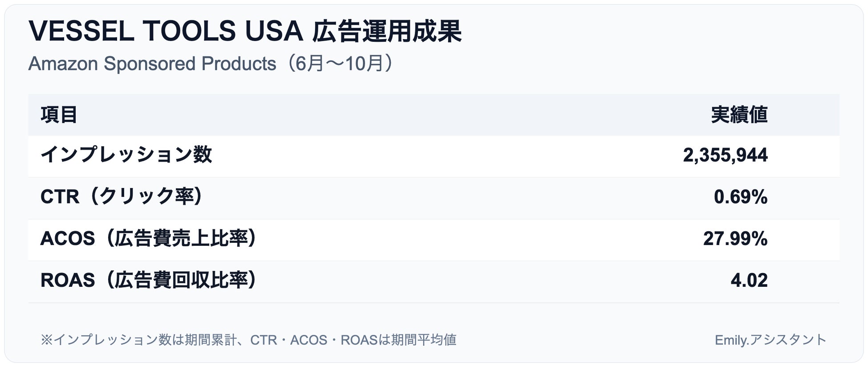This screenshot has height=367, width=868.
Task: Select the ROAS（広告費回収比率） row label
Action: click(x=148, y=280)
